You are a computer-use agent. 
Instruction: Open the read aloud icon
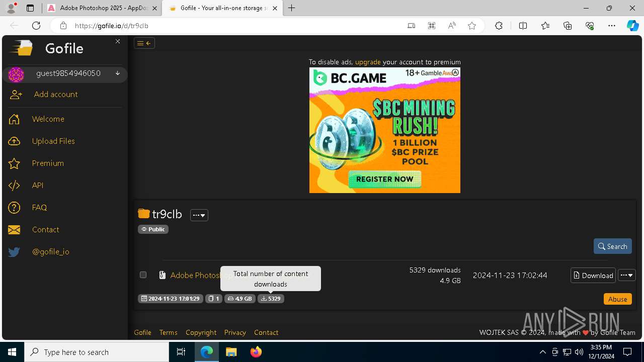click(x=452, y=26)
